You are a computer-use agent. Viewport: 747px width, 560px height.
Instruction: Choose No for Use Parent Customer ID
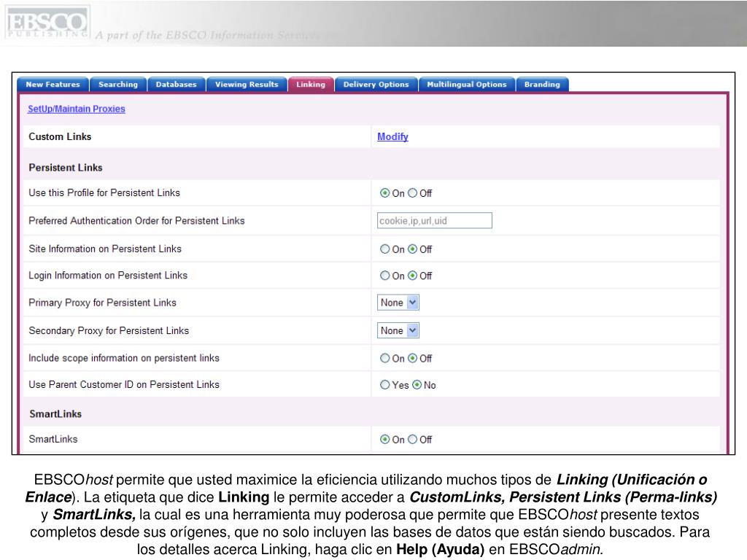pyautogui.click(x=417, y=385)
